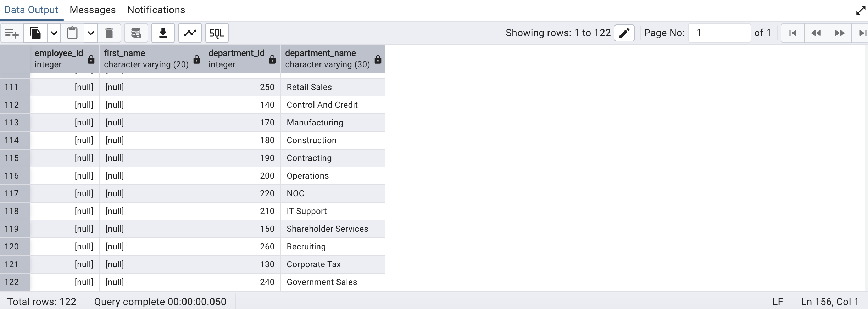868x309 pixels.
Task: Go to the next page
Action: 839,33
